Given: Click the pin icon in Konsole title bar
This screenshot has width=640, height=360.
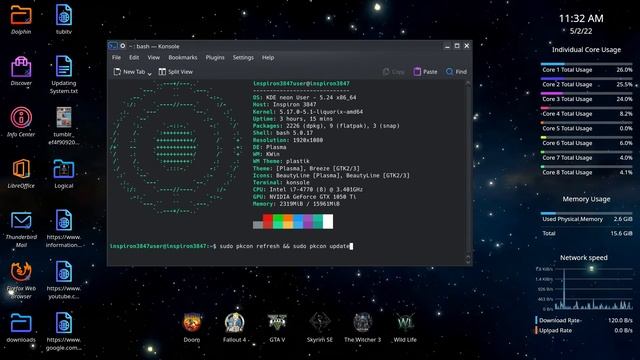Looking at the screenshot, I should (x=122, y=46).
